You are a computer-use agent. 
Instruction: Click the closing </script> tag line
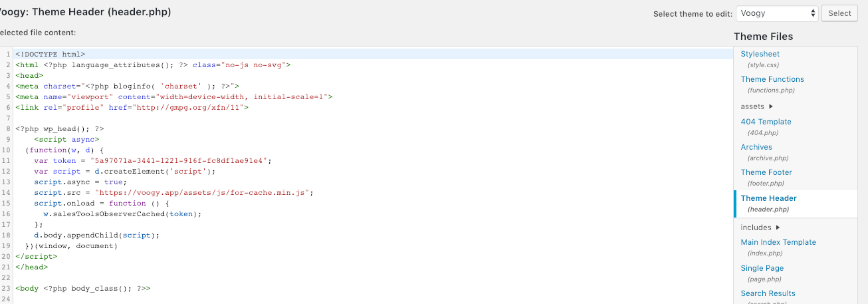[37, 256]
